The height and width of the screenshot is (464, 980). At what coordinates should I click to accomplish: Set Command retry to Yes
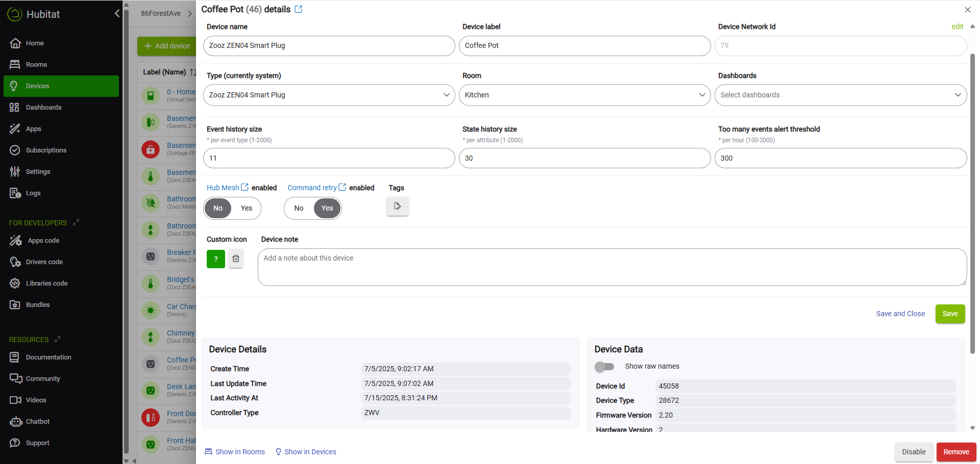point(327,208)
